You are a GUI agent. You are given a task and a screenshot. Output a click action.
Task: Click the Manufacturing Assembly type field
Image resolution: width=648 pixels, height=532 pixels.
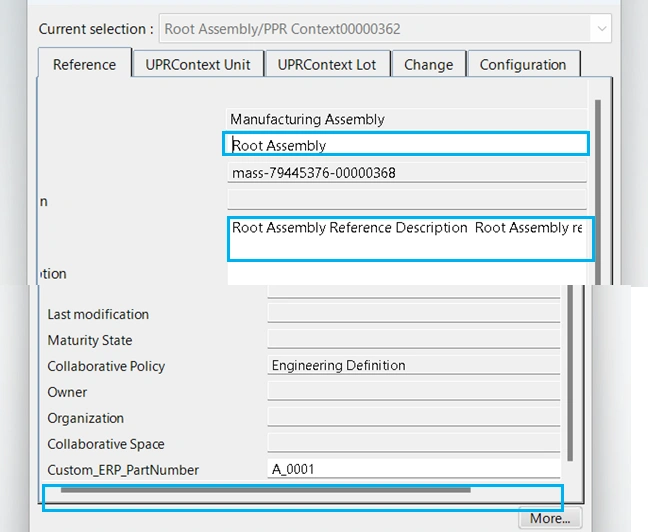pyautogui.click(x=406, y=120)
